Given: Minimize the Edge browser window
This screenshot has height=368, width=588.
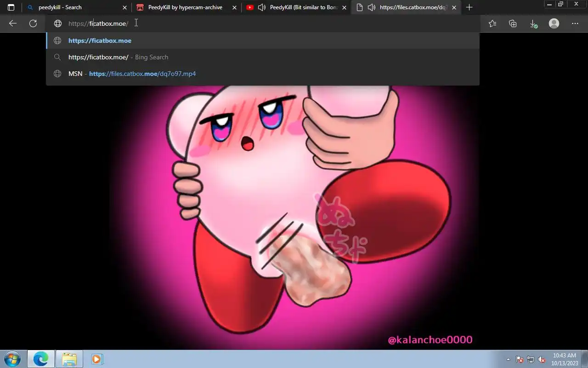Looking at the screenshot, I should [x=549, y=4].
